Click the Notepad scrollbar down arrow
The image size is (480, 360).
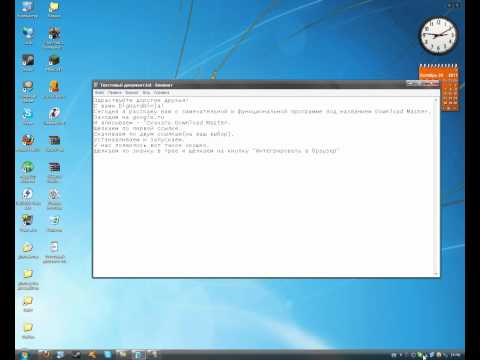[x=436, y=274]
